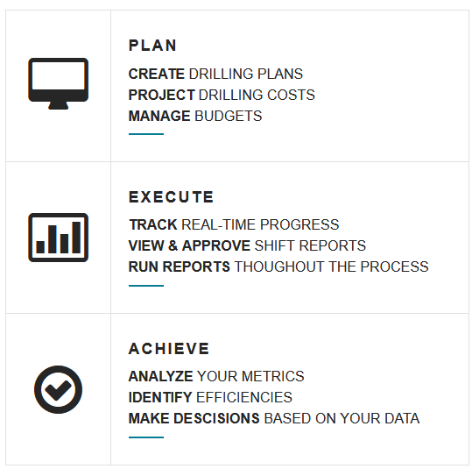Click Identify Efficiencies text

(210, 397)
